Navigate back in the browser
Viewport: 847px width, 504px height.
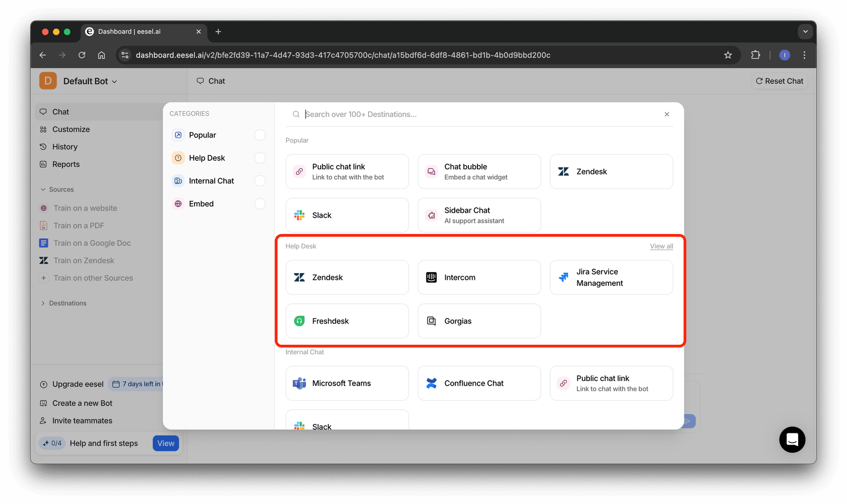point(43,55)
